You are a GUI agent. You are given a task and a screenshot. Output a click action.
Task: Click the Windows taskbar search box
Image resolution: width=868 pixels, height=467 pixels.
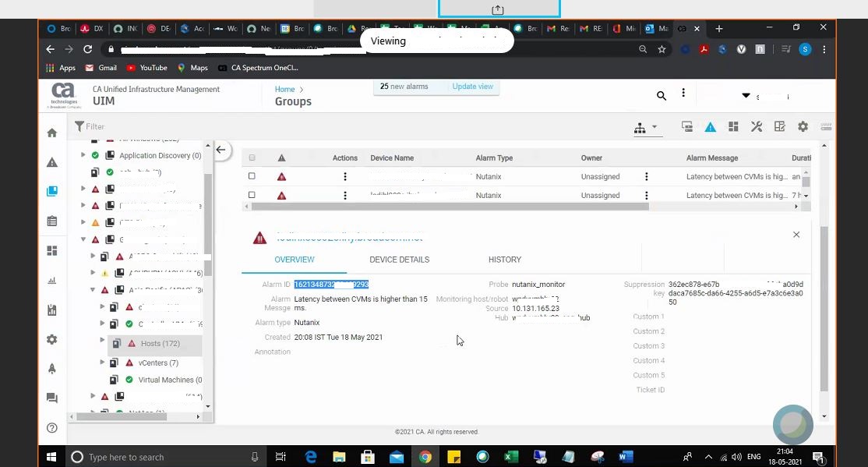click(165, 457)
